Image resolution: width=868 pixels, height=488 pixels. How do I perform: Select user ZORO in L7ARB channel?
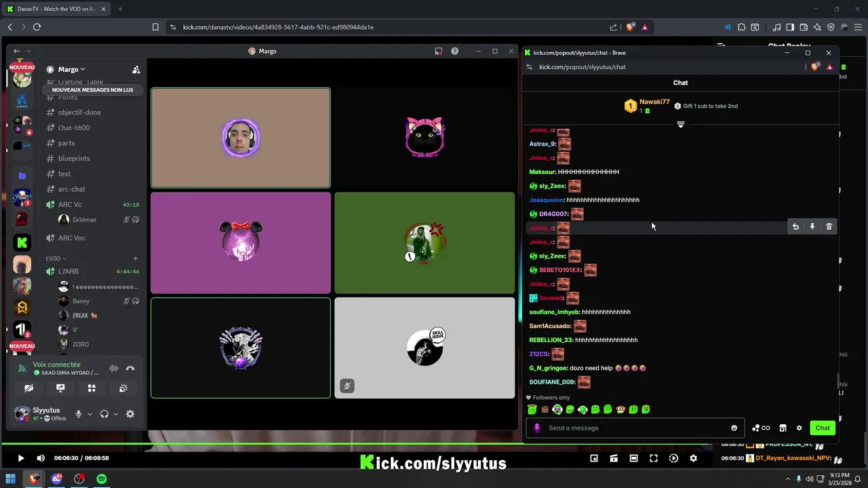80,344
